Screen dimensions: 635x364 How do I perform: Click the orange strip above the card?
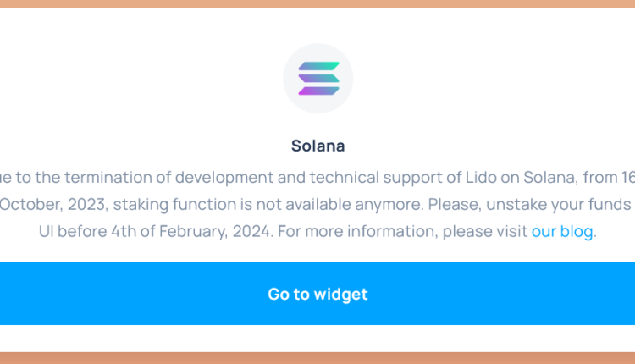tap(317, 3)
